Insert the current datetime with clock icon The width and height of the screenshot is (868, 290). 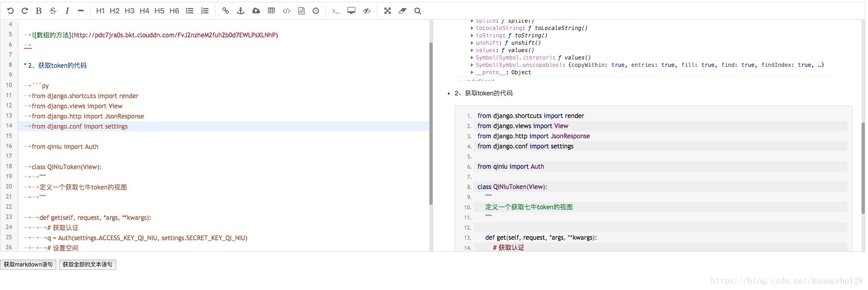click(x=316, y=11)
